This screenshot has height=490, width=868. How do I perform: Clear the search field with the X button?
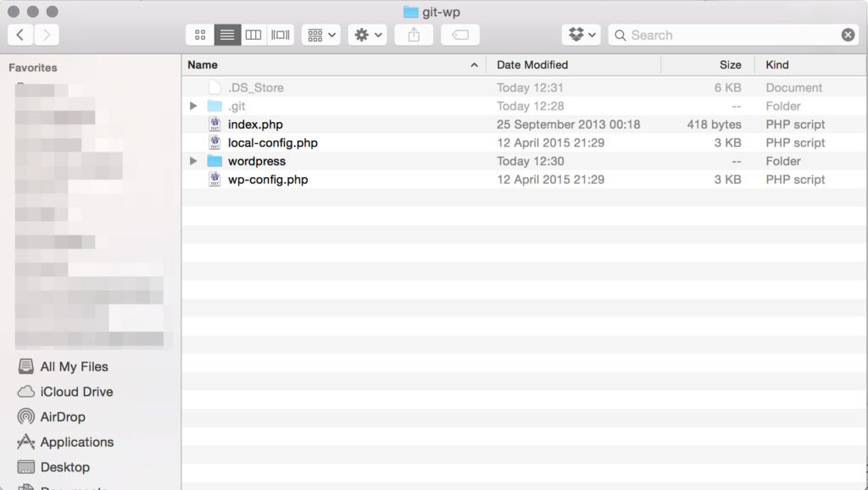click(848, 35)
